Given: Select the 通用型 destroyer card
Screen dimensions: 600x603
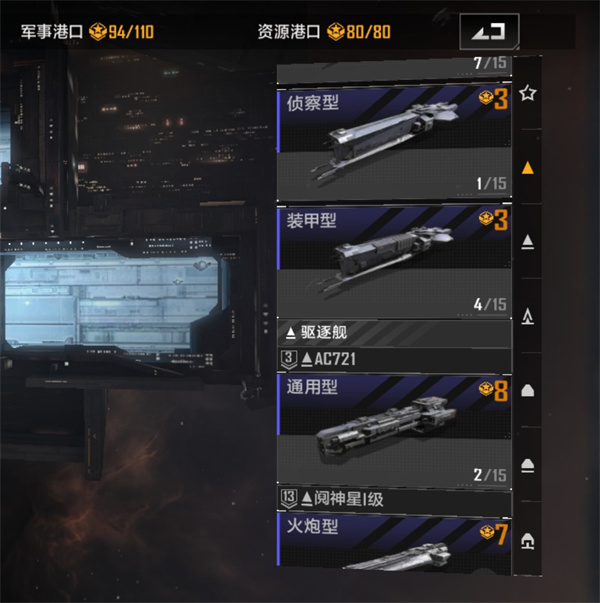Looking at the screenshot, I should click(x=395, y=431).
